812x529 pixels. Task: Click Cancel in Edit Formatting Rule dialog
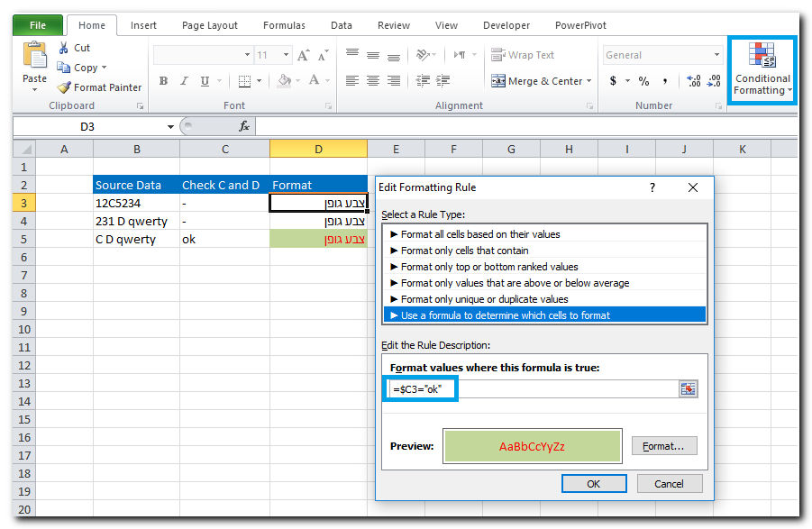coord(669,484)
